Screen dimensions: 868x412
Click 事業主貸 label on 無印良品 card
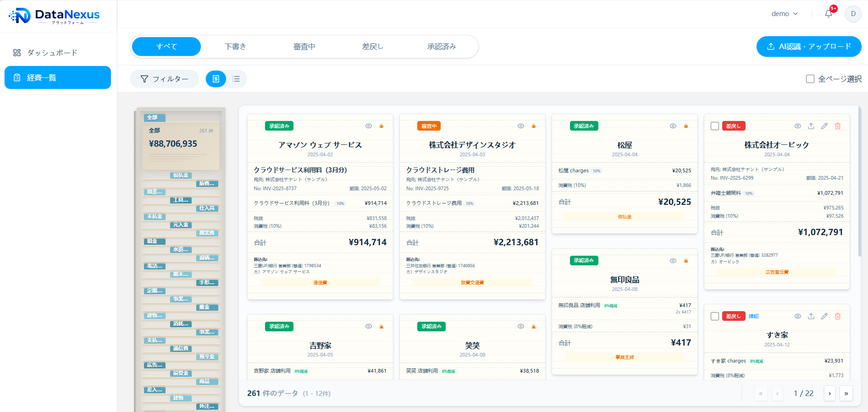tap(625, 357)
